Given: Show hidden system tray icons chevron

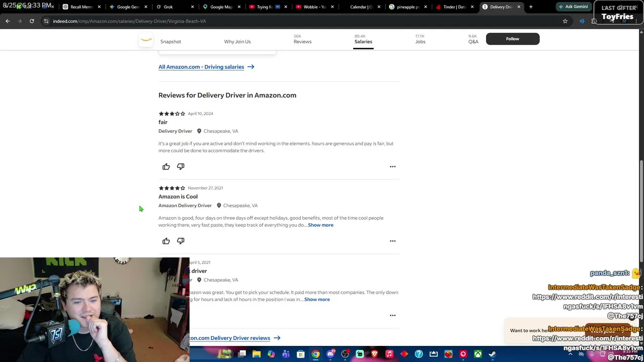Looking at the screenshot, I should pyautogui.click(x=570, y=354).
